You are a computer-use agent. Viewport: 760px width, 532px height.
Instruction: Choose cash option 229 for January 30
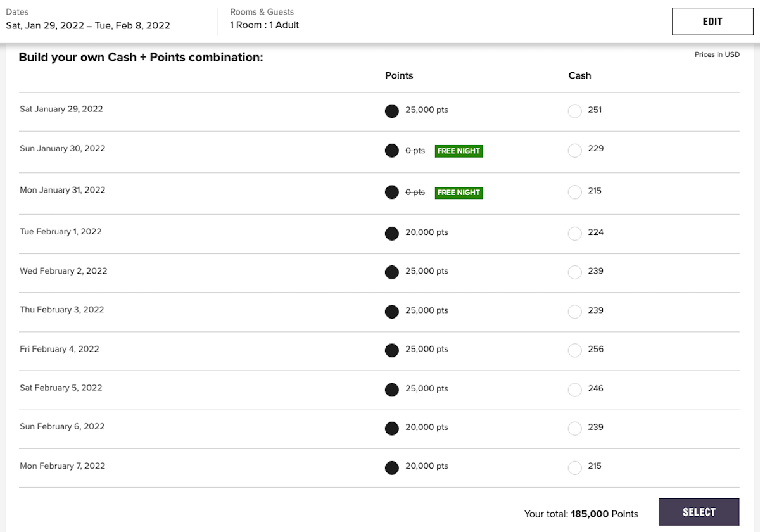[574, 150]
